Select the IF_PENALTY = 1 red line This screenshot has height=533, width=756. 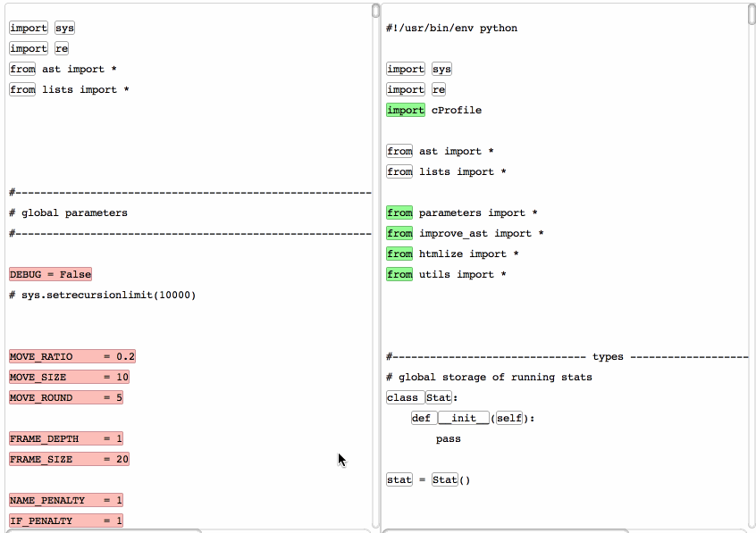click(x=65, y=521)
